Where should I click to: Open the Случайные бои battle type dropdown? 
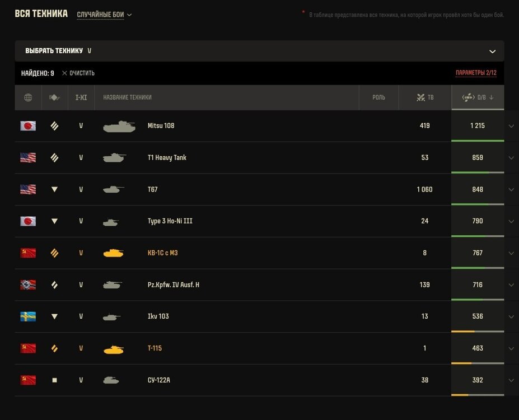[x=104, y=15]
